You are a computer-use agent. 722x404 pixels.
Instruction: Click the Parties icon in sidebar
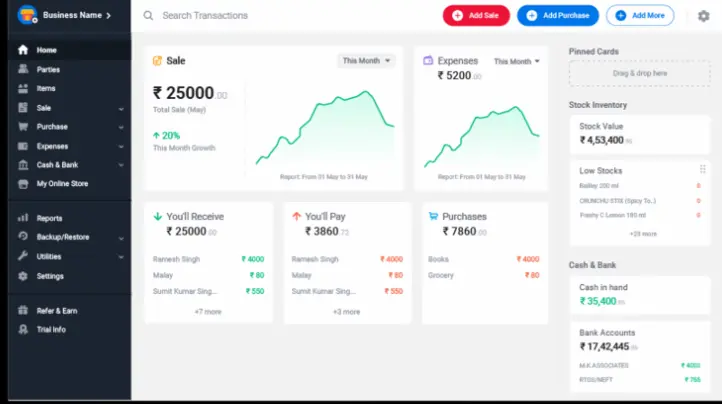[x=23, y=69]
